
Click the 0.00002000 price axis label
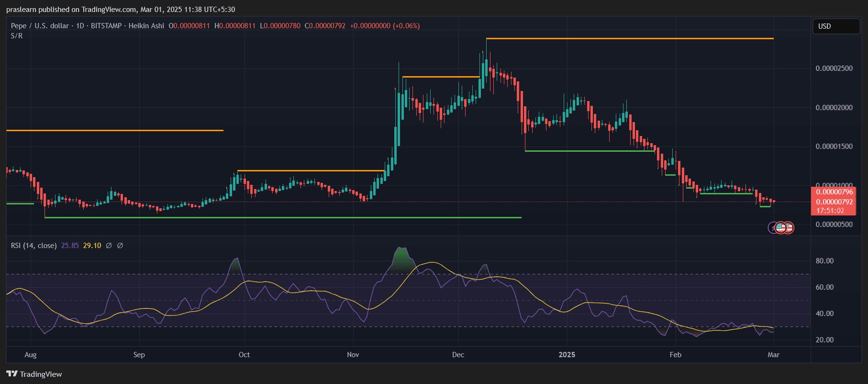(834, 108)
